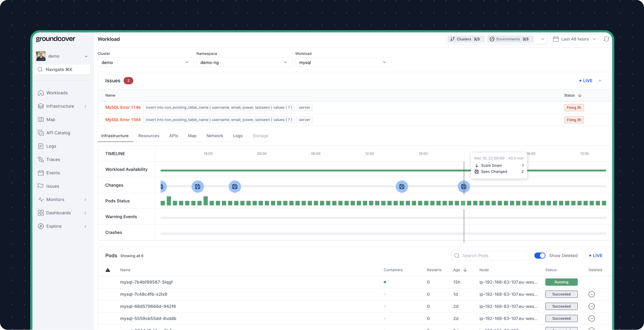Open the Traces sidebar icon

pyautogui.click(x=41, y=159)
